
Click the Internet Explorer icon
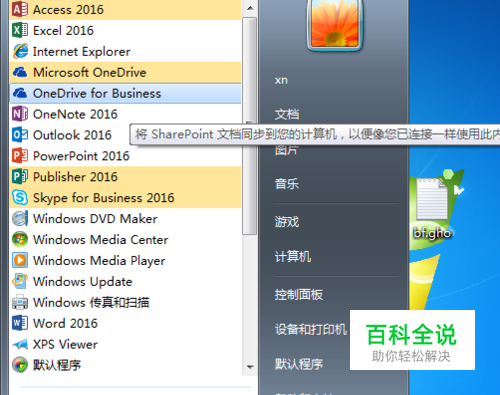(20, 51)
